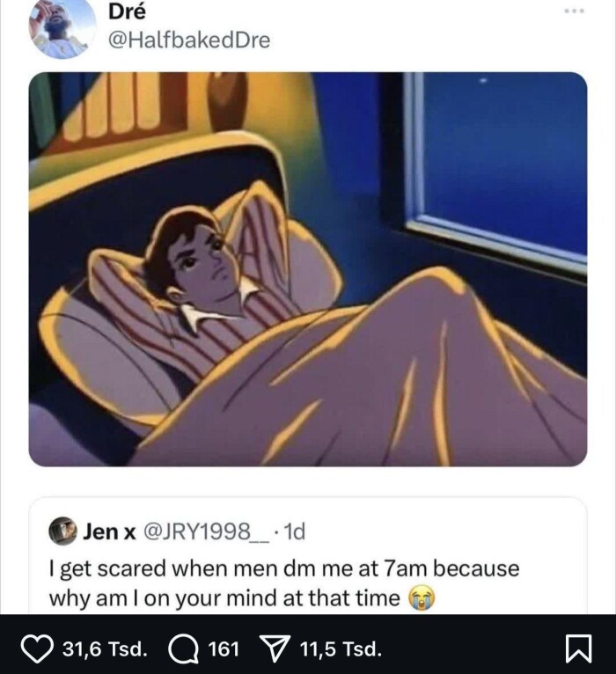Open the @HalfbakedDre handle
616x674 pixels.
coord(189,40)
